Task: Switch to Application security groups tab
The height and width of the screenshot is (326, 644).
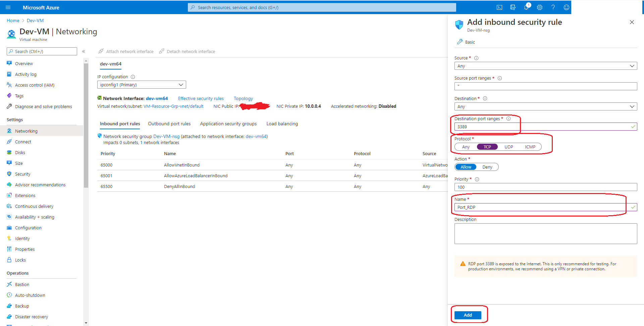Action: point(228,124)
